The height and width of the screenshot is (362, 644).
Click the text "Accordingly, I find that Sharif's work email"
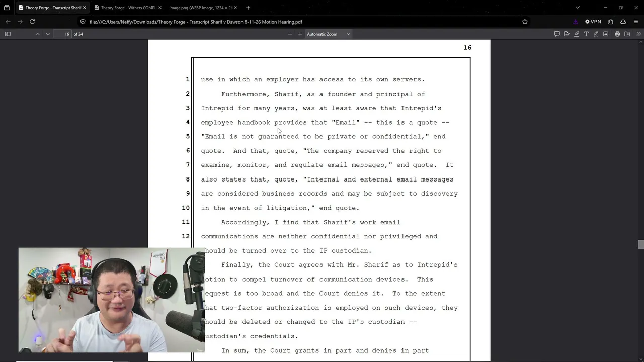point(310,222)
